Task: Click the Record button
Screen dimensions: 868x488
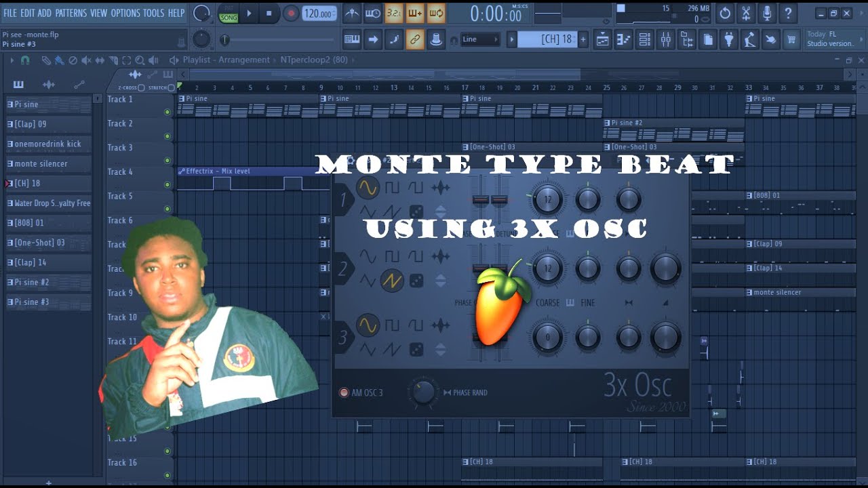Action: coord(290,13)
